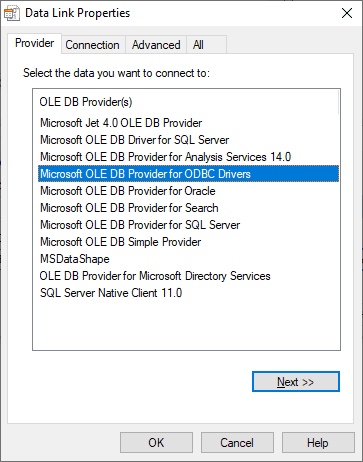Close the Data Link Properties dialog

347,13
